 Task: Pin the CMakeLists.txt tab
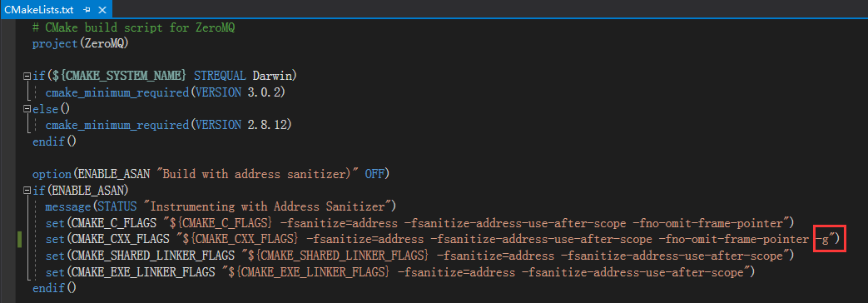(87, 9)
